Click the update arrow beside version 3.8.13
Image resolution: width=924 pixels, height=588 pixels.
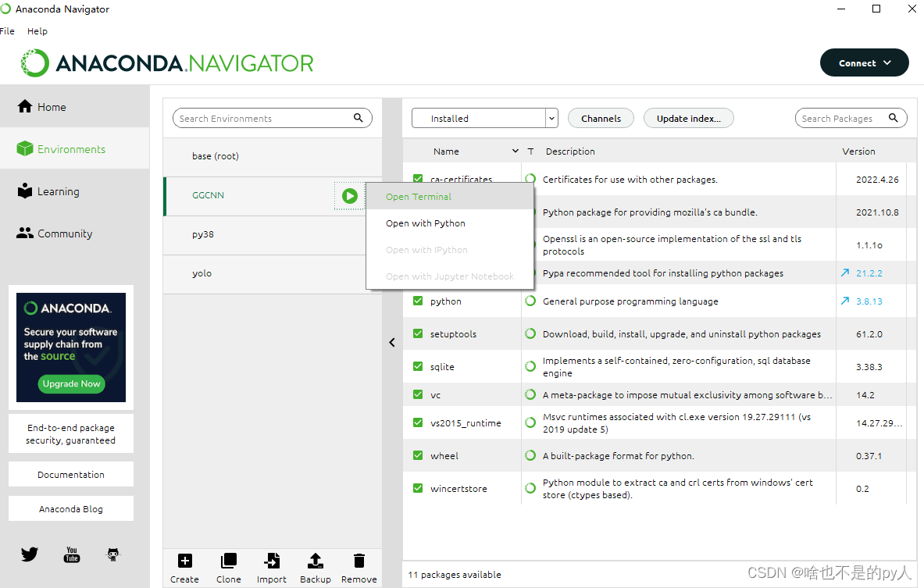pyautogui.click(x=845, y=301)
